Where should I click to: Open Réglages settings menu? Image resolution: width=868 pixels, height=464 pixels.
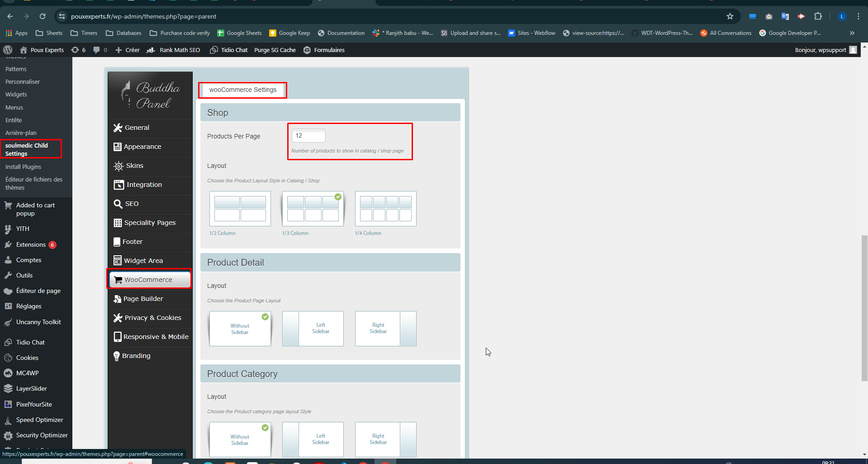(x=28, y=306)
